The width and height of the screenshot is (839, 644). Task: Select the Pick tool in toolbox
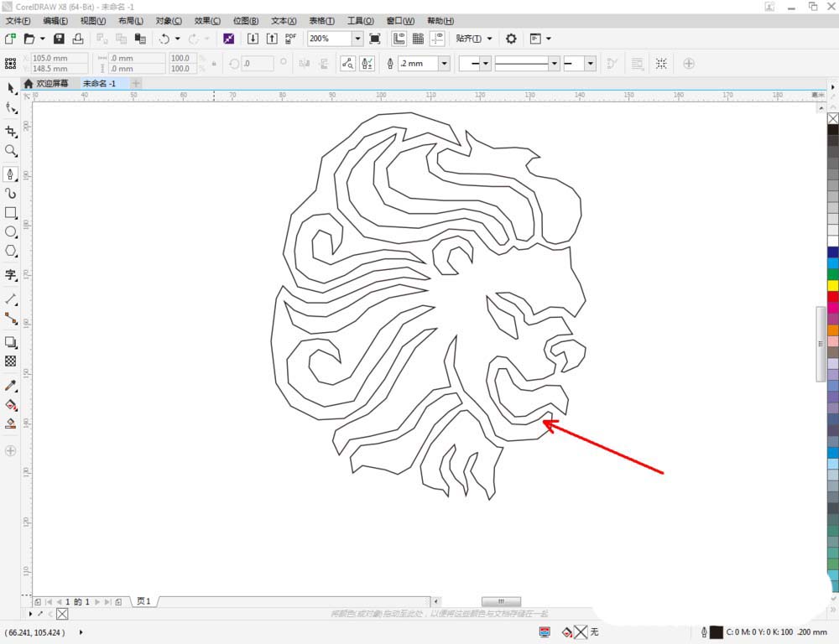(11, 88)
